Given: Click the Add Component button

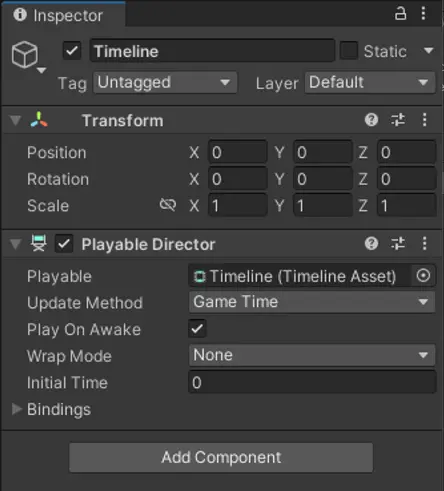Looking at the screenshot, I should pos(221,457).
